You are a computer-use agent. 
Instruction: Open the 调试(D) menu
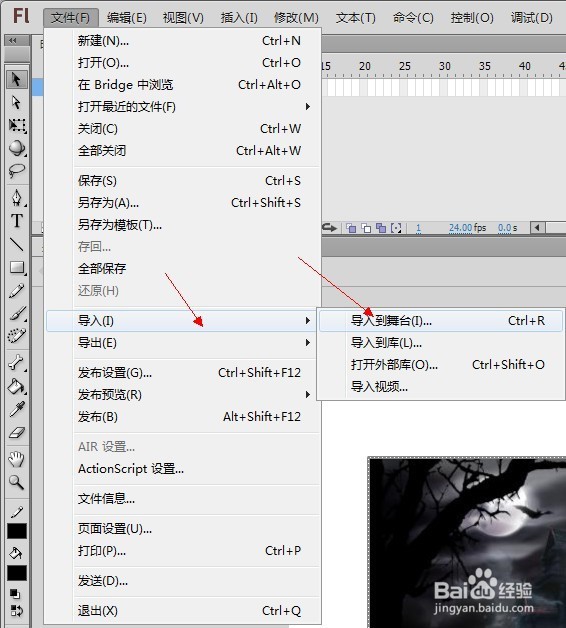532,18
